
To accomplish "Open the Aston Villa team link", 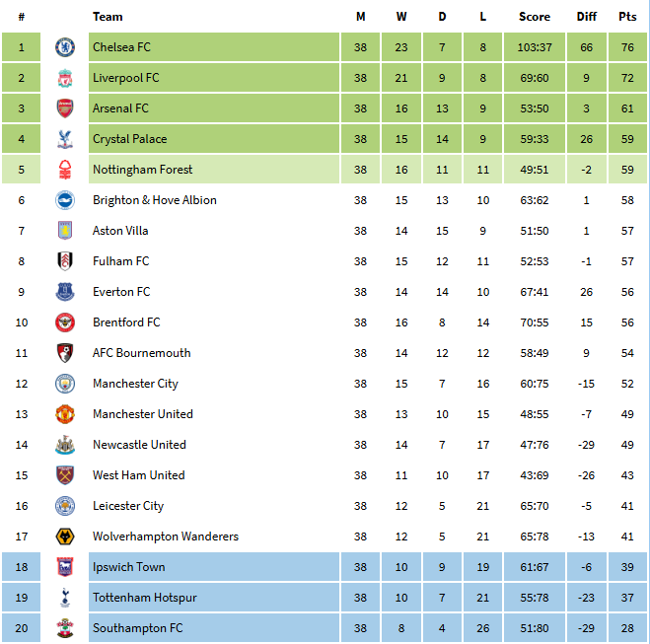I will pos(120,231).
